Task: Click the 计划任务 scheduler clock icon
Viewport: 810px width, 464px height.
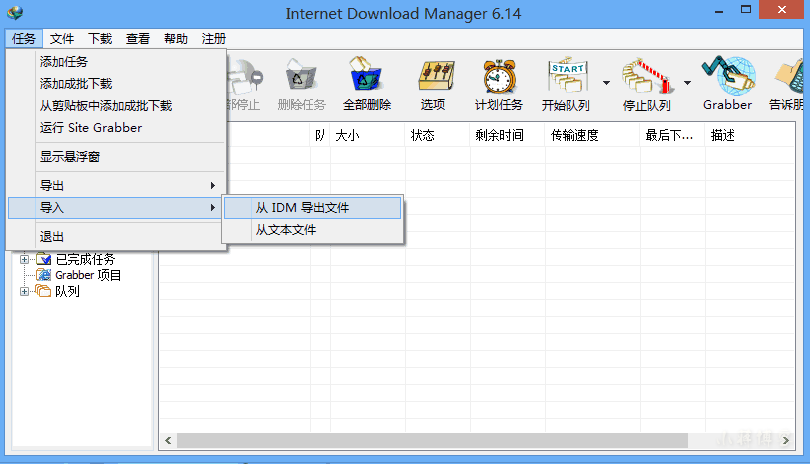Action: tap(498, 84)
